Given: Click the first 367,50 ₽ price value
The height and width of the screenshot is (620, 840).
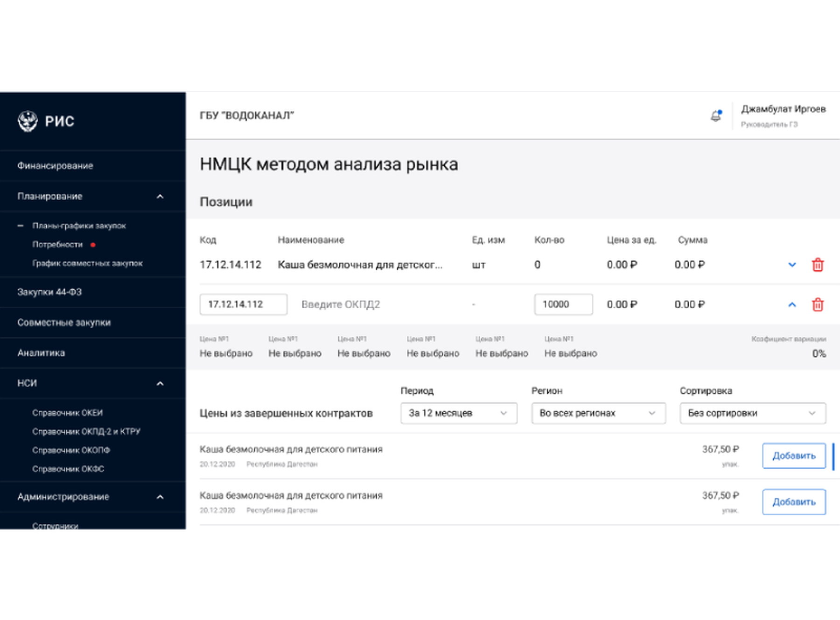Looking at the screenshot, I should [721, 449].
